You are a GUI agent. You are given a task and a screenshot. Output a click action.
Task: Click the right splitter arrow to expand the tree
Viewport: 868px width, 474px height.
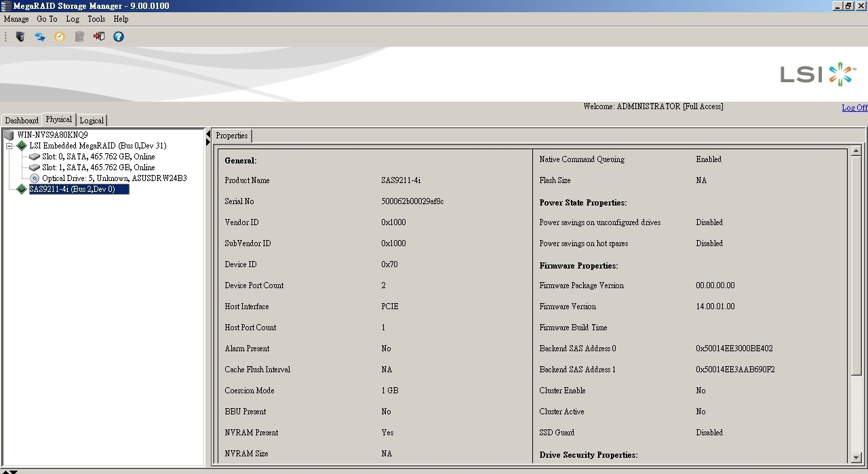pyautogui.click(x=208, y=142)
